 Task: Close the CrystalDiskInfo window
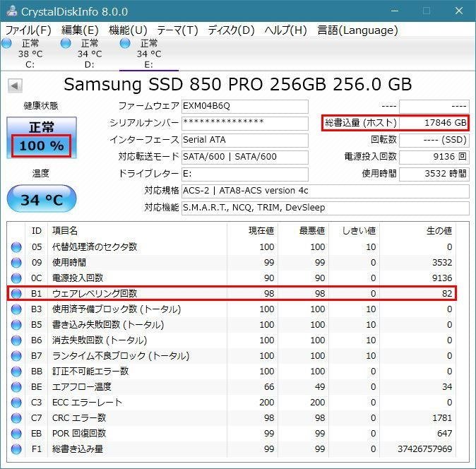458,11
